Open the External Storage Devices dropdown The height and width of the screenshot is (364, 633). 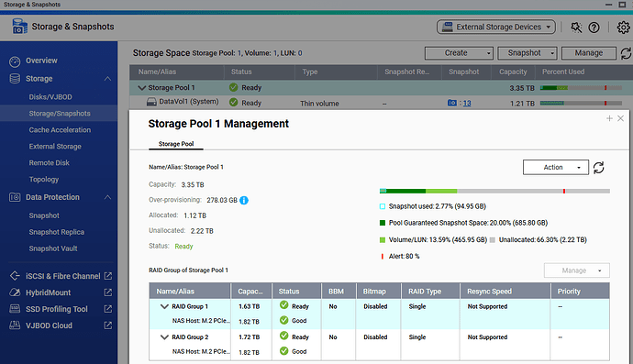pyautogui.click(x=496, y=27)
